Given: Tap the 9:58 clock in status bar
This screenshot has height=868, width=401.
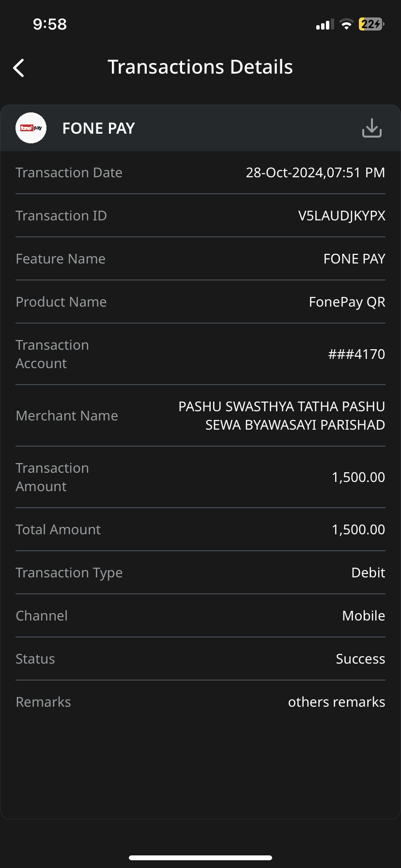Looking at the screenshot, I should pyautogui.click(x=50, y=24).
